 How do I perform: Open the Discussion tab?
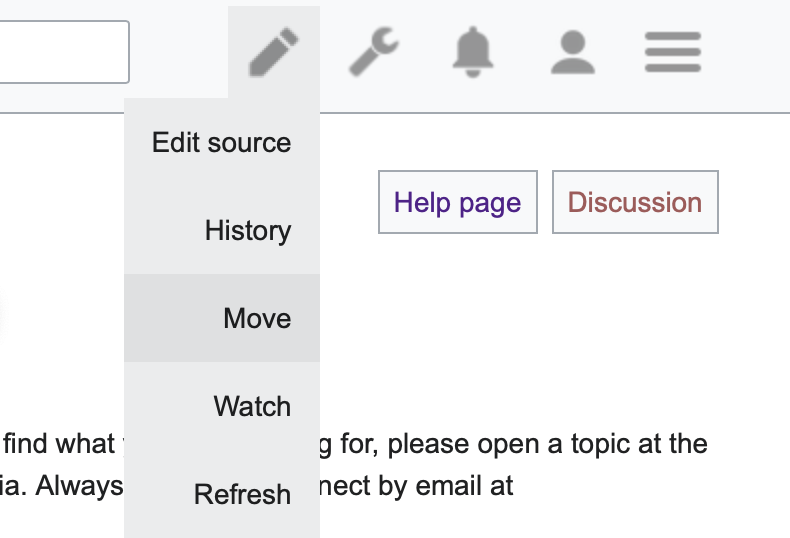click(635, 203)
